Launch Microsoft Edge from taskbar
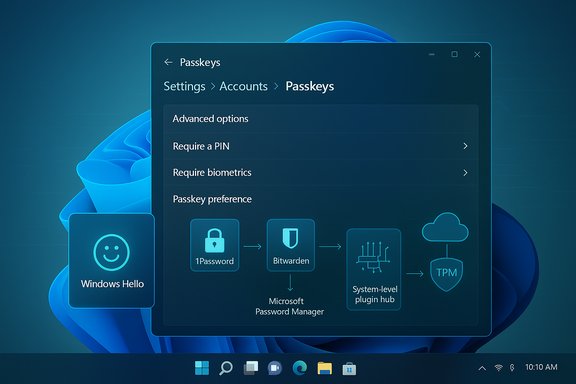Image resolution: width=576 pixels, height=384 pixels. pos(300,368)
